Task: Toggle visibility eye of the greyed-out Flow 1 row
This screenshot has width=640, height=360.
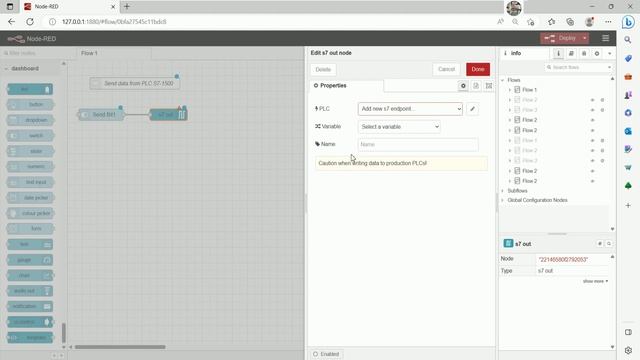Action: click(592, 140)
